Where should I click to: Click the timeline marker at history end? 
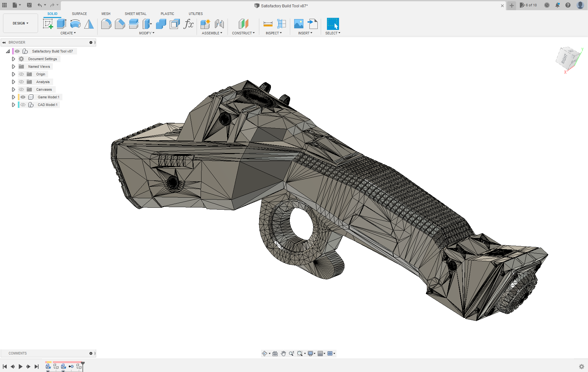click(x=83, y=363)
